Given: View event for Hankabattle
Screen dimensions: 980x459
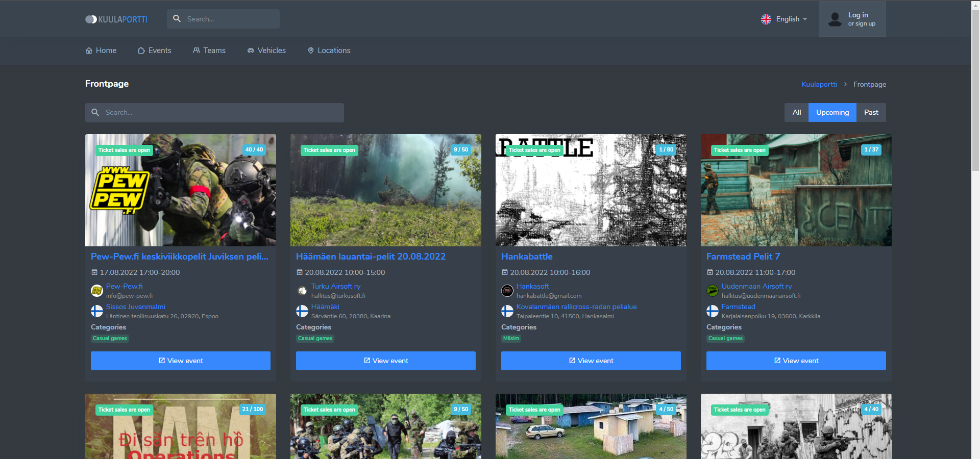Looking at the screenshot, I should pos(591,361).
